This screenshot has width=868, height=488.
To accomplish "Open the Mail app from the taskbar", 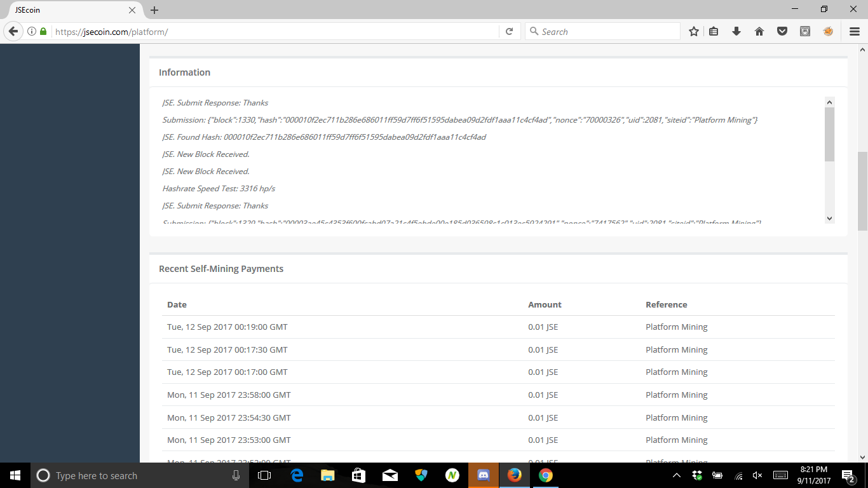I will [390, 475].
